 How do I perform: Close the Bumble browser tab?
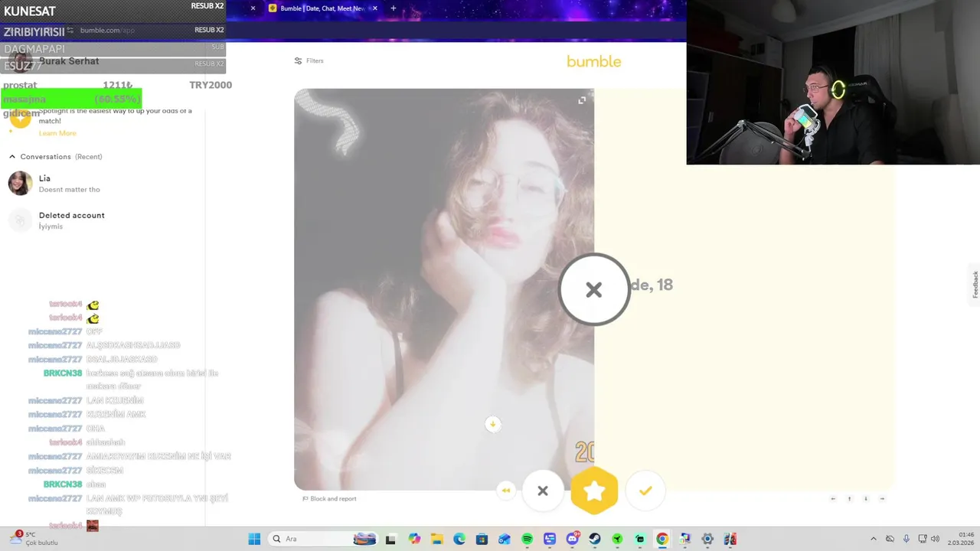375,8
